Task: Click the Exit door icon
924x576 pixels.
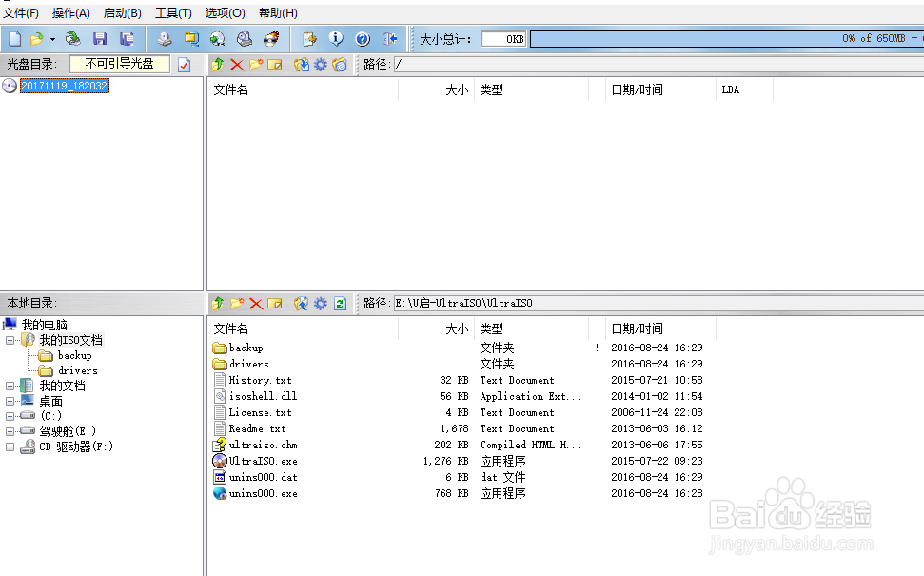Action: click(x=389, y=39)
